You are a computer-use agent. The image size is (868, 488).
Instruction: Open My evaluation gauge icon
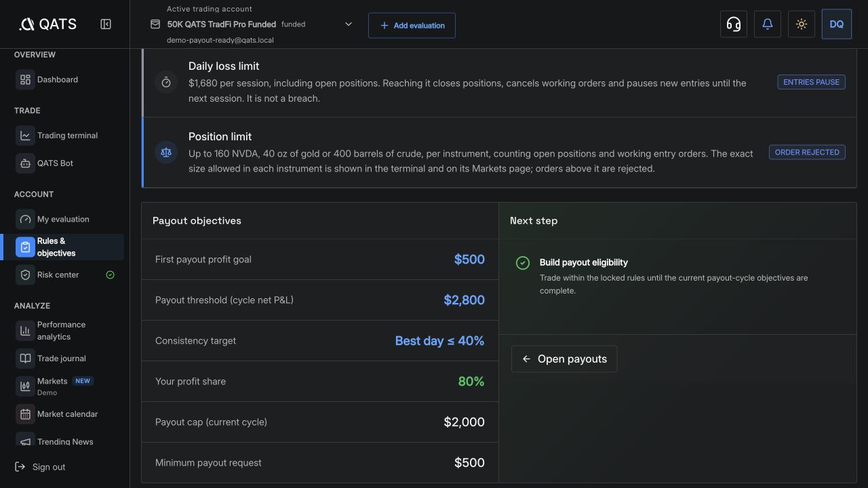tap(25, 220)
